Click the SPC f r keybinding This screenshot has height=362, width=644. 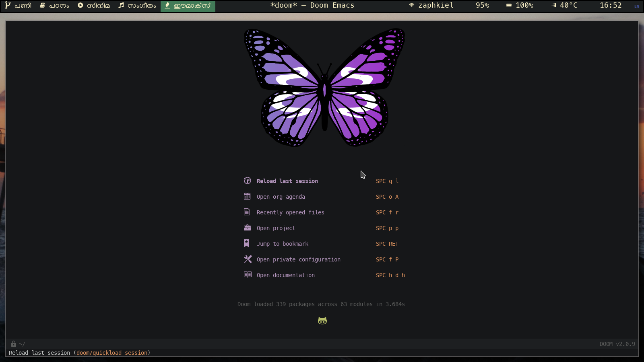click(387, 212)
